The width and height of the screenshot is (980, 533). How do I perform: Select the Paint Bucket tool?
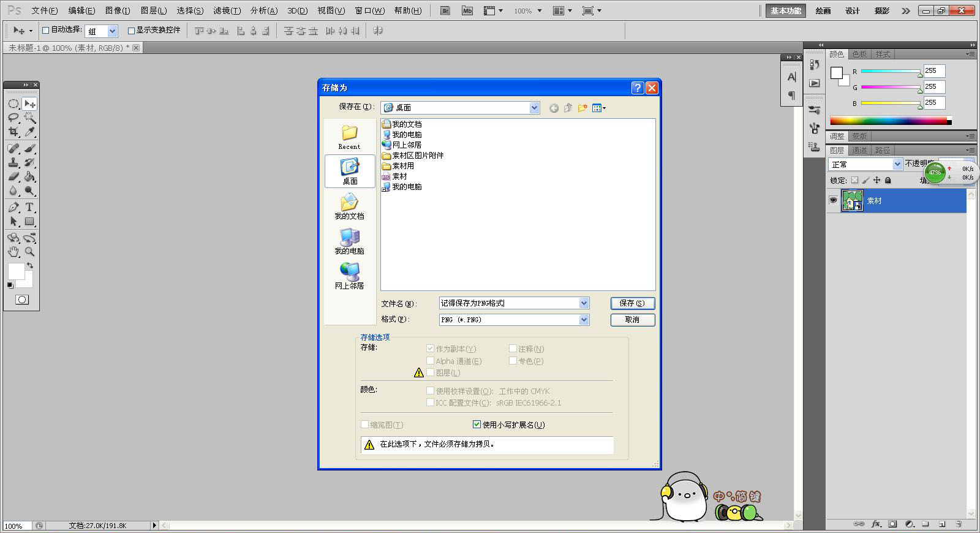[x=29, y=176]
